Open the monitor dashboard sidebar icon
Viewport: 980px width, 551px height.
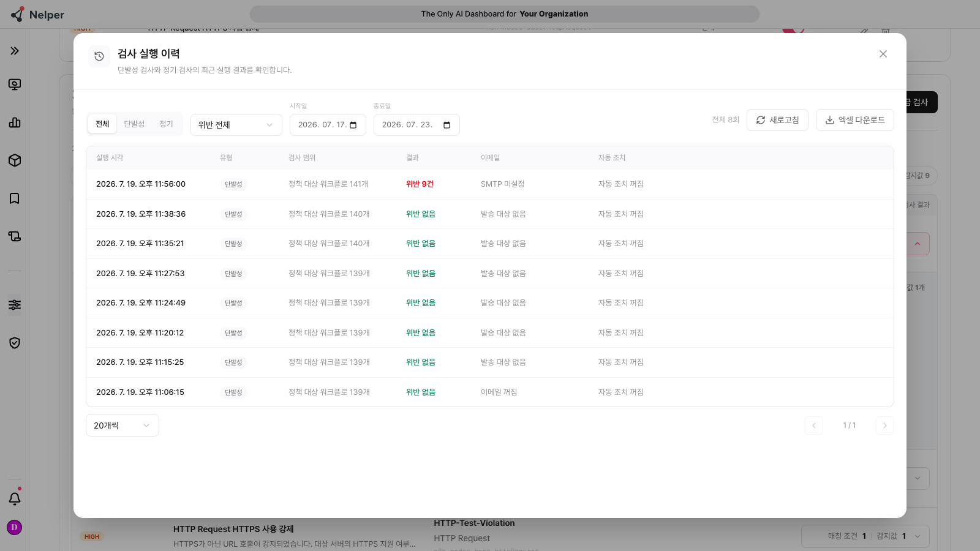(x=15, y=84)
